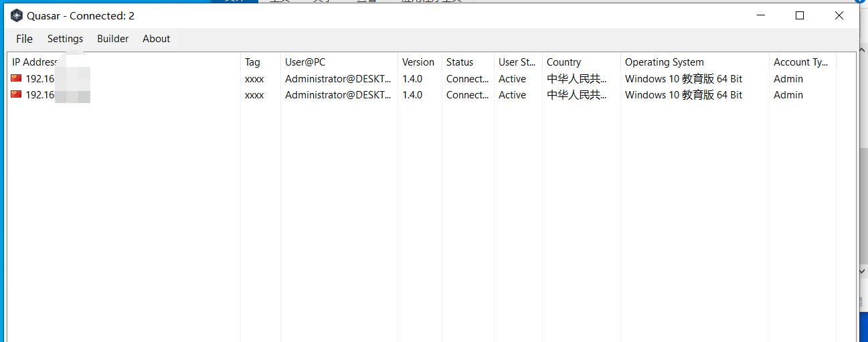
Task: Click the Quasar app icon in title bar
Action: (x=17, y=16)
